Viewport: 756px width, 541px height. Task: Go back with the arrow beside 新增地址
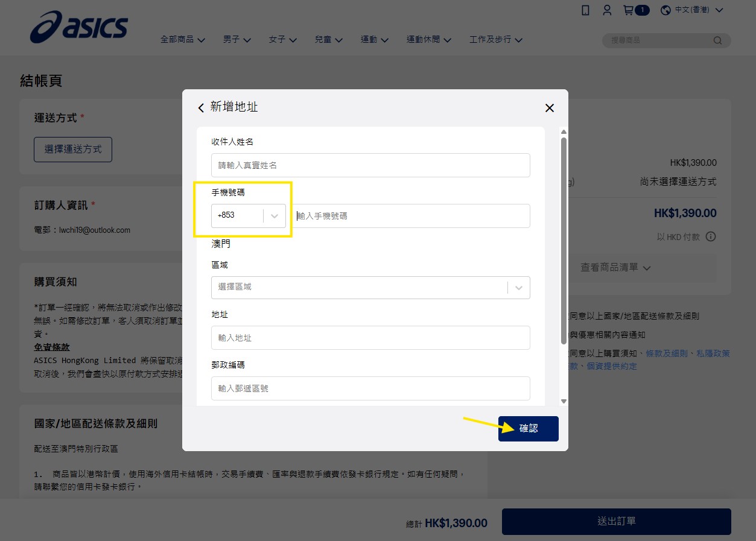(x=201, y=107)
